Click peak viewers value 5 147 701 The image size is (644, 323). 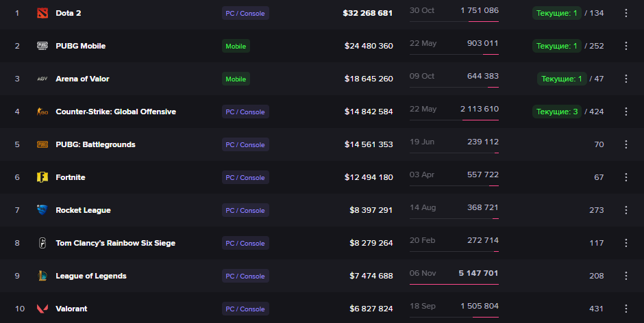(478, 273)
